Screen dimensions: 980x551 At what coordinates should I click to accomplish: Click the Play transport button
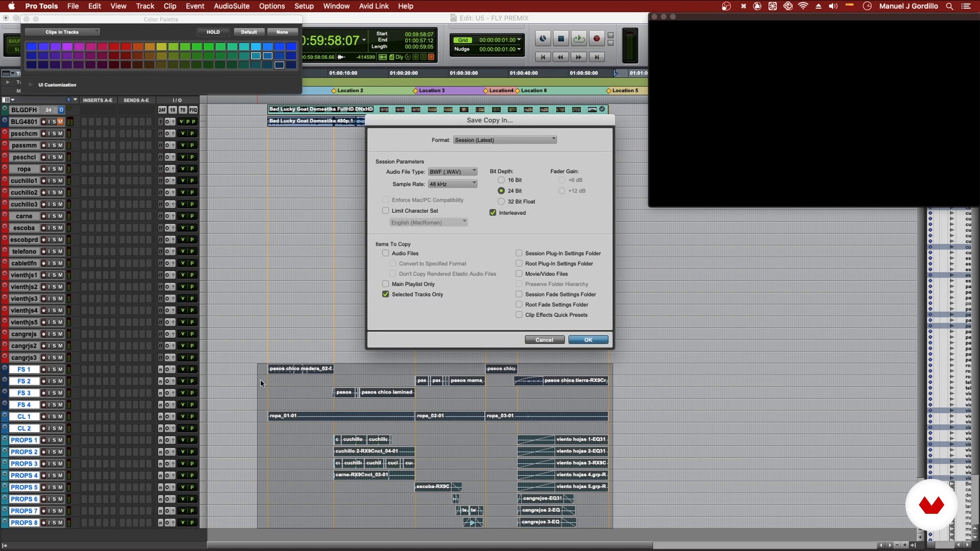(x=578, y=39)
